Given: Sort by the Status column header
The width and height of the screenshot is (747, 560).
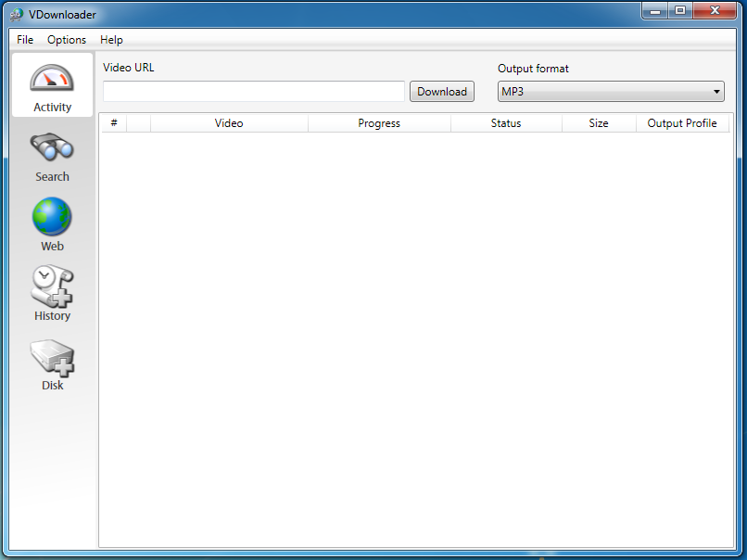Looking at the screenshot, I should (506, 123).
